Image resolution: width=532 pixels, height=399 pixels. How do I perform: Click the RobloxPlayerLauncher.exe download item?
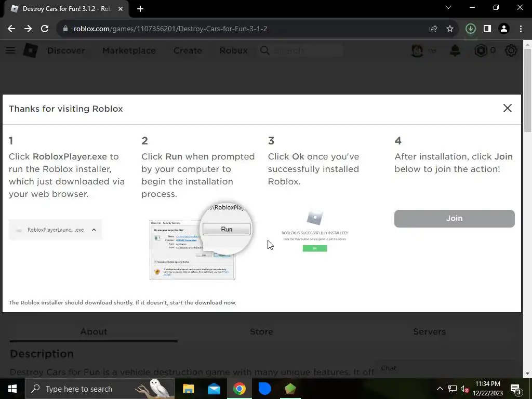pyautogui.click(x=55, y=230)
